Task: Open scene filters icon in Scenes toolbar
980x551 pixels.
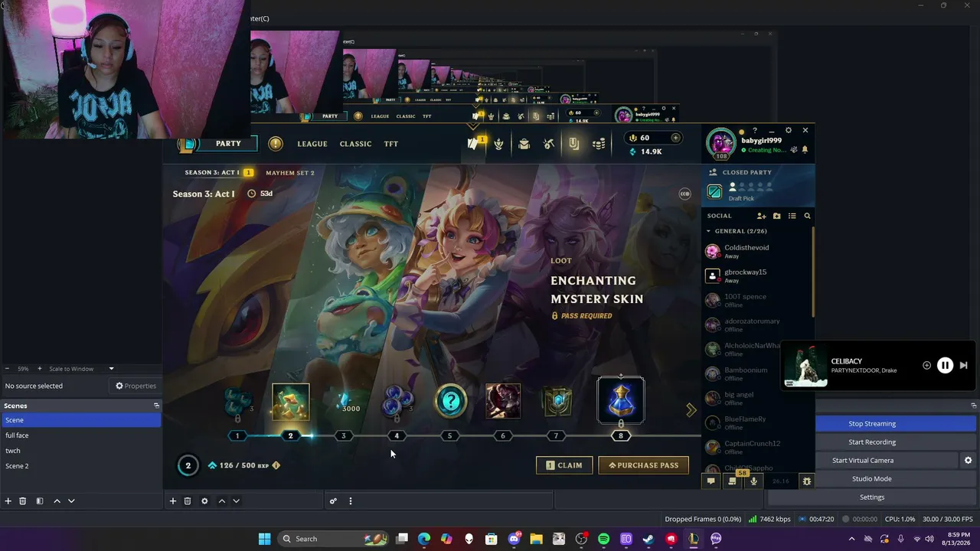Action: [40, 501]
